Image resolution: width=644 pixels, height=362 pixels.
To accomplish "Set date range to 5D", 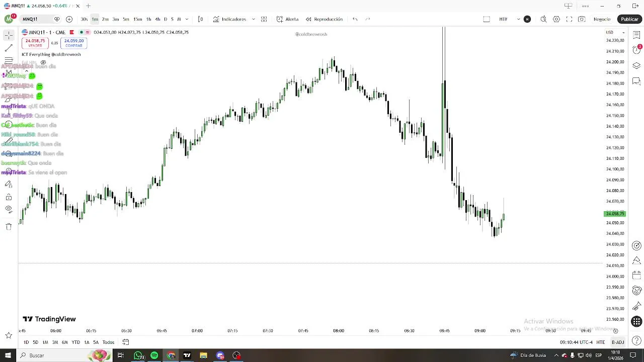I will pos(35,342).
